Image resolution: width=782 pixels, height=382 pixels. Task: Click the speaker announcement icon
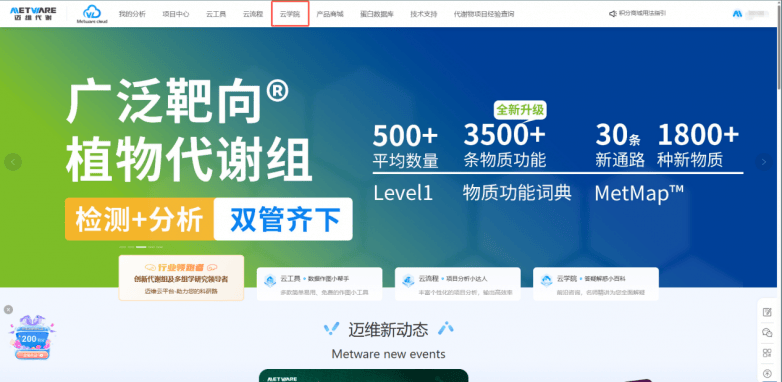(x=613, y=13)
